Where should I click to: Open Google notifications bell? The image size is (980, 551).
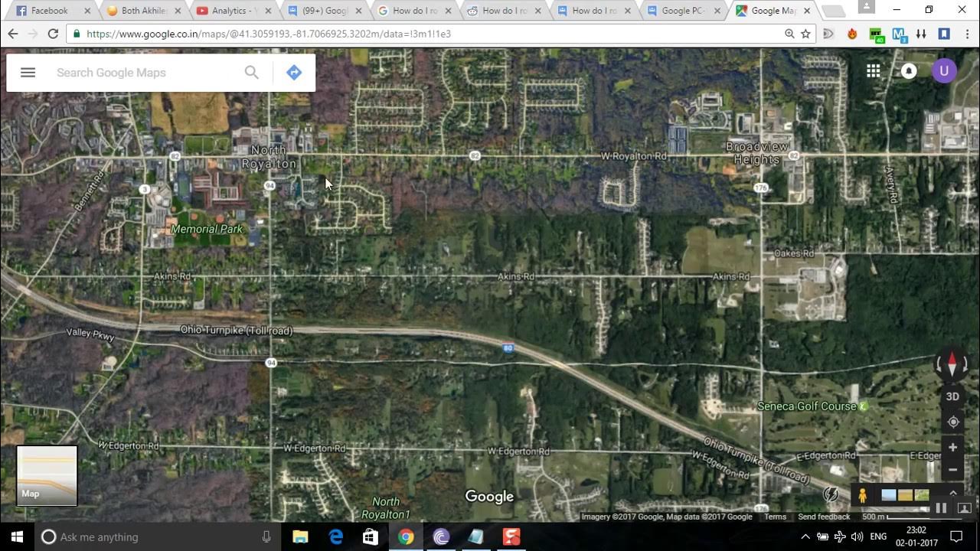tap(909, 71)
